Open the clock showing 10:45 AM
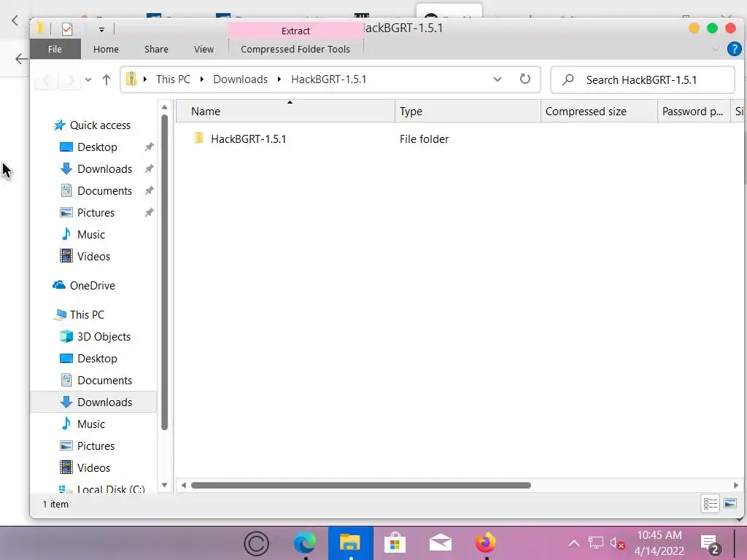 click(x=659, y=543)
